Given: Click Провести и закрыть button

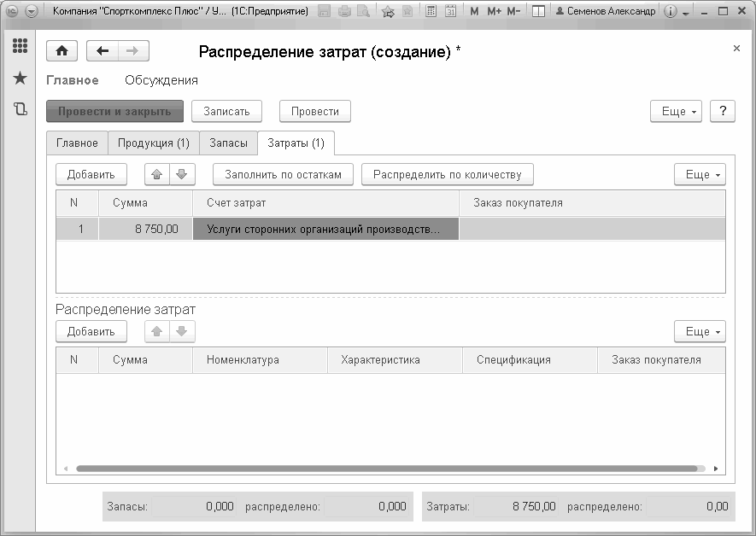Looking at the screenshot, I should coord(114,111).
